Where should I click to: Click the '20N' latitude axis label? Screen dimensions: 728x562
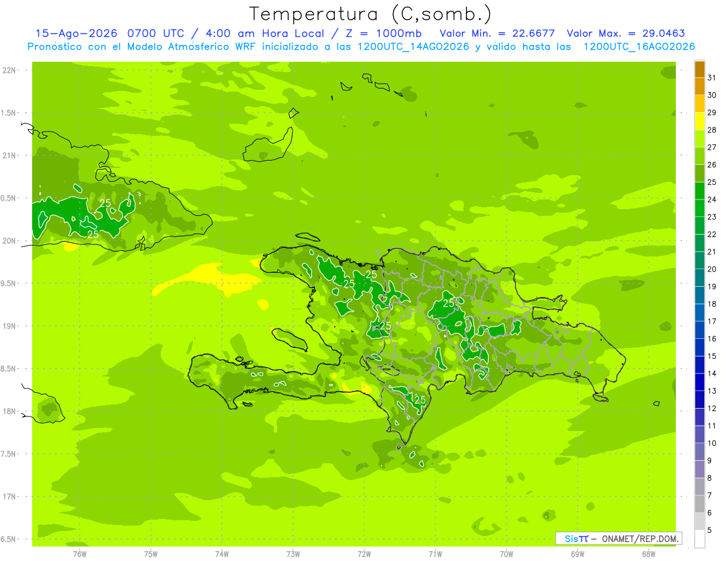[x=10, y=241]
